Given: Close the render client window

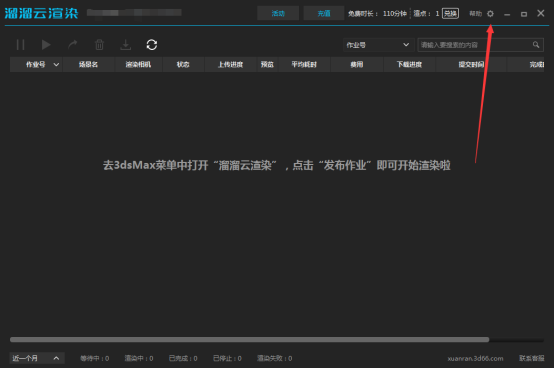Looking at the screenshot, I should pos(541,13).
